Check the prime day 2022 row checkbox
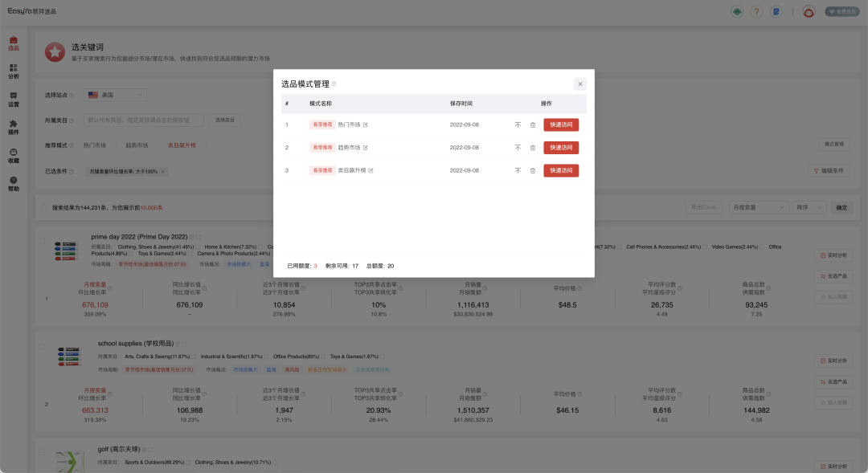The width and height of the screenshot is (868, 473). [x=42, y=241]
